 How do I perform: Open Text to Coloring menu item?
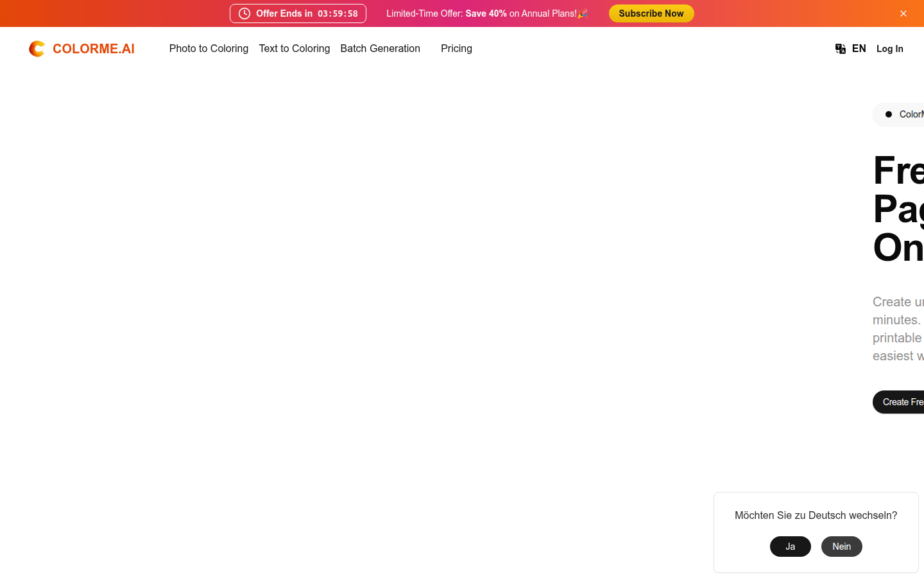(x=294, y=49)
